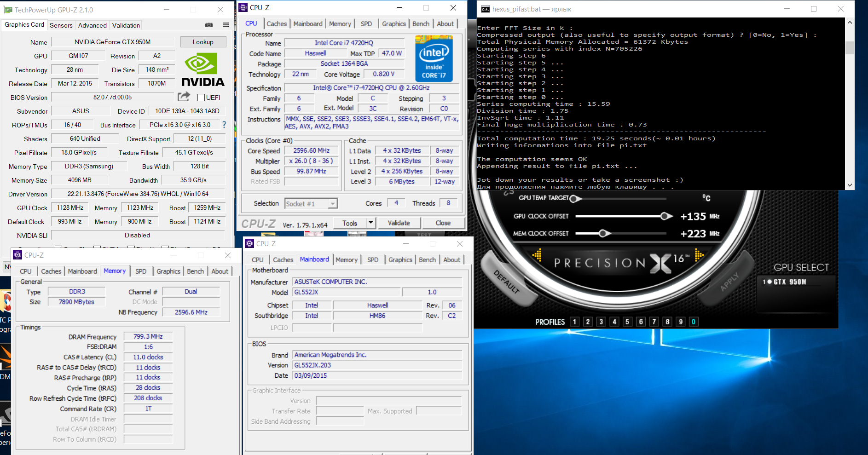The width and height of the screenshot is (868, 455).
Task: Click the Core Speed value 2596.60 MHz
Action: pos(312,150)
